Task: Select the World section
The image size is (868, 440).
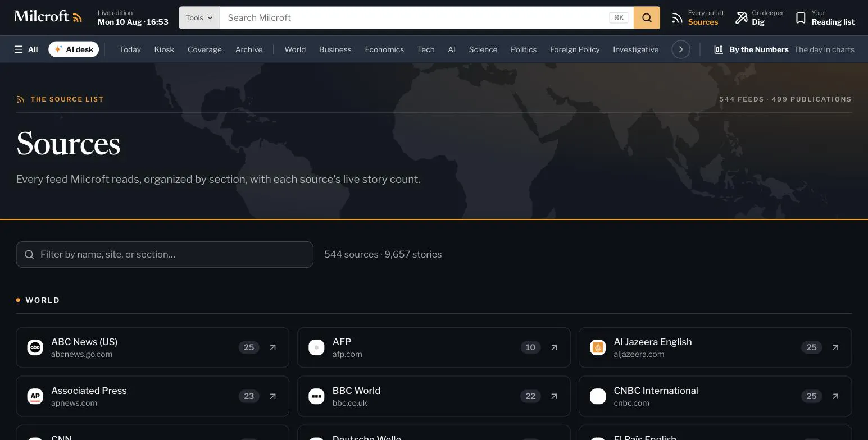Action: pos(295,49)
